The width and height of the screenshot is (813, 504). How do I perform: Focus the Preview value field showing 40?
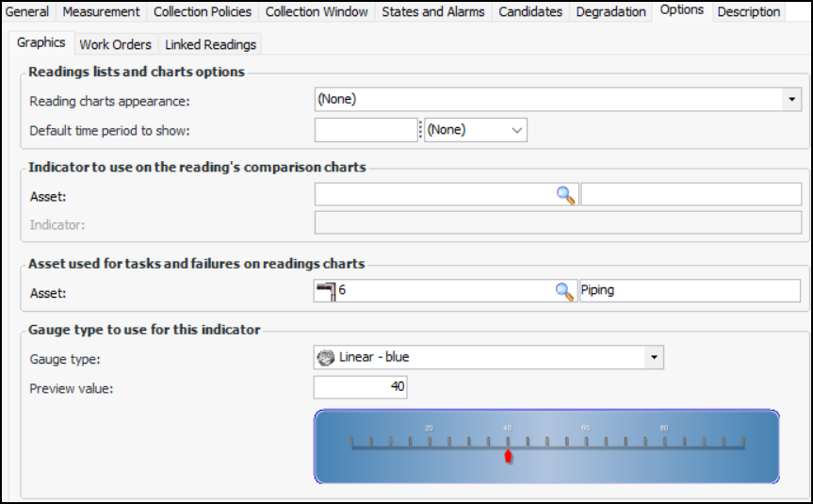[x=361, y=387]
